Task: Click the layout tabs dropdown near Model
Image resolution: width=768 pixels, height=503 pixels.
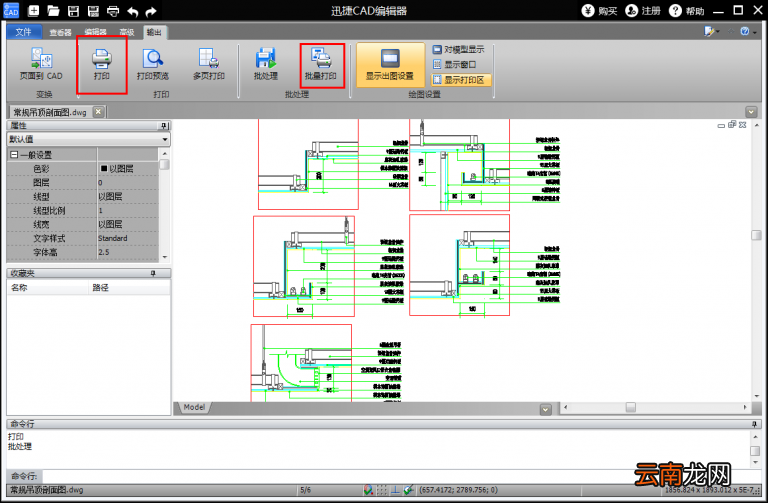Action: pyautogui.click(x=546, y=409)
